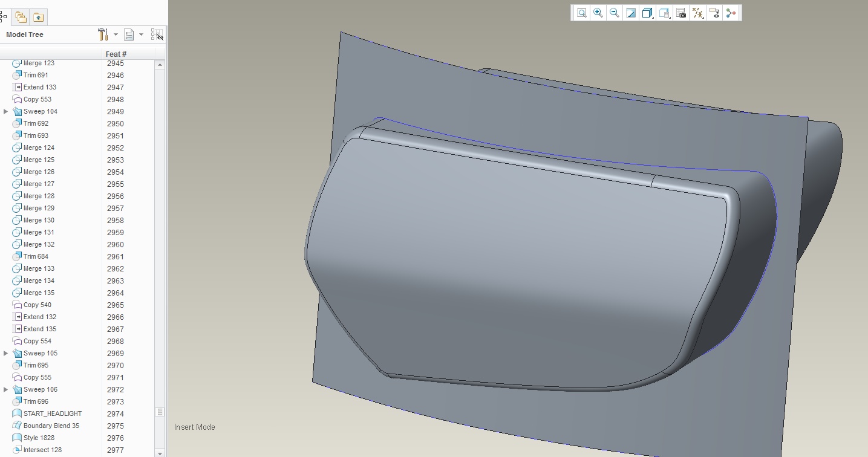Click the View Manager camera icon
The height and width of the screenshot is (457, 868).
tap(681, 13)
